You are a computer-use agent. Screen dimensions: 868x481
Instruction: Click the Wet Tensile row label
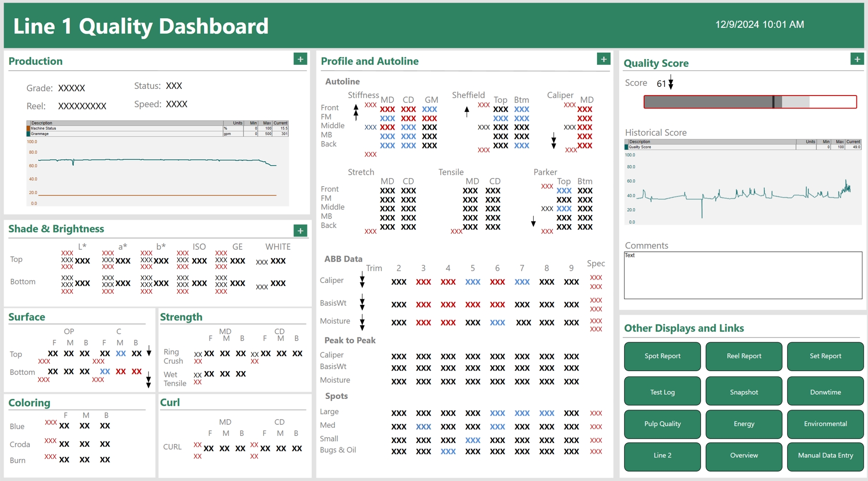(175, 379)
